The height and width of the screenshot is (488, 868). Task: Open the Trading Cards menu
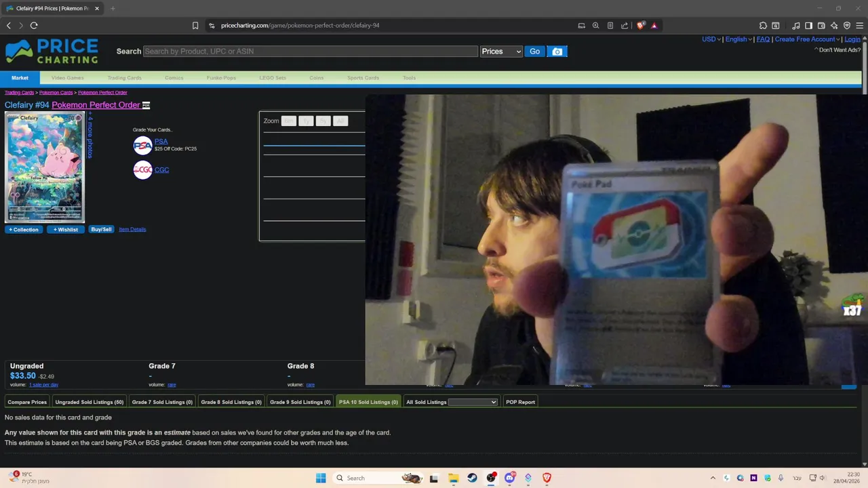[124, 78]
